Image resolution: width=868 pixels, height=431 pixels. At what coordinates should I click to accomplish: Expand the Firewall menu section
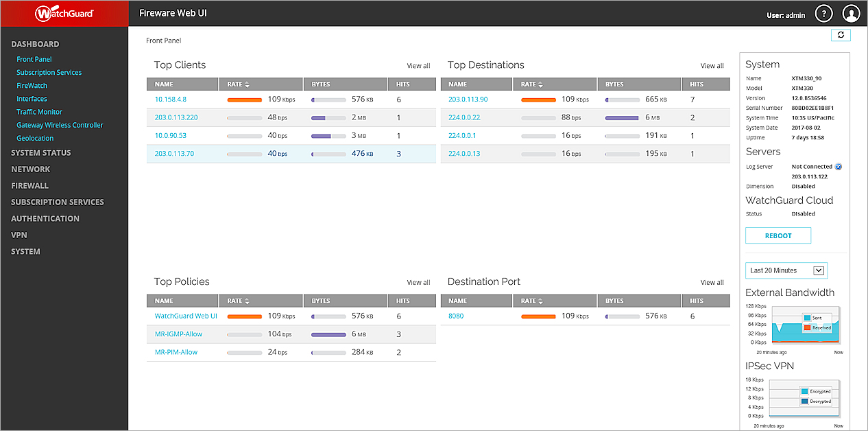coord(29,185)
